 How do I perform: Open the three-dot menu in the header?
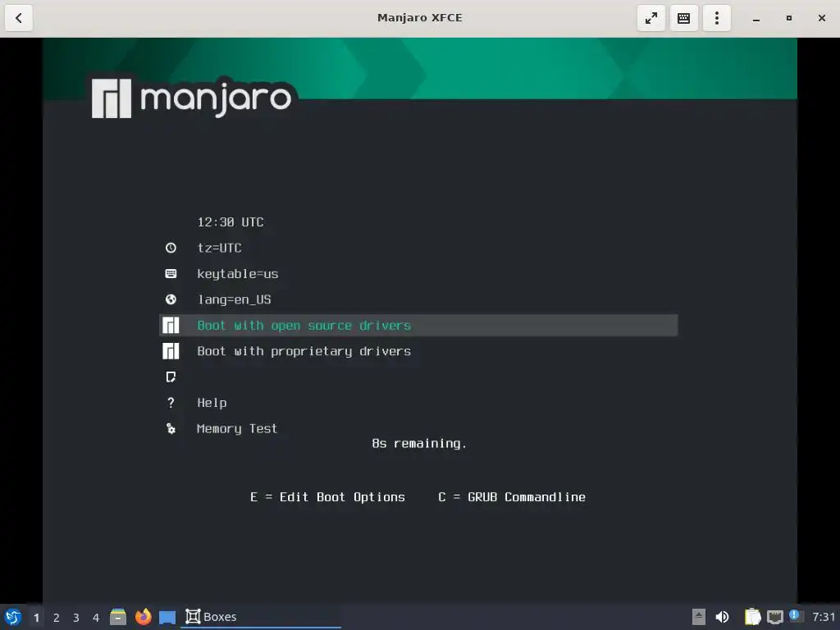tap(717, 18)
